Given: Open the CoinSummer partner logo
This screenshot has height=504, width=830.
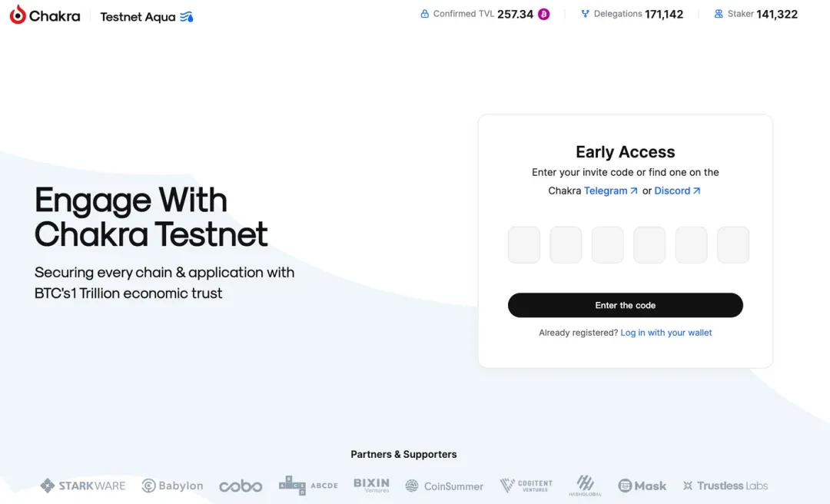Looking at the screenshot, I should [444, 486].
